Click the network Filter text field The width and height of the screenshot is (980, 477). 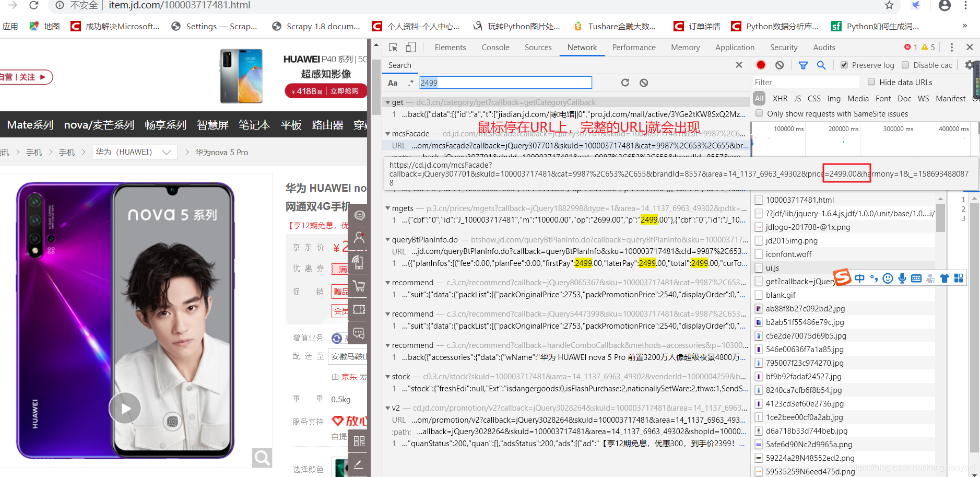click(x=806, y=82)
